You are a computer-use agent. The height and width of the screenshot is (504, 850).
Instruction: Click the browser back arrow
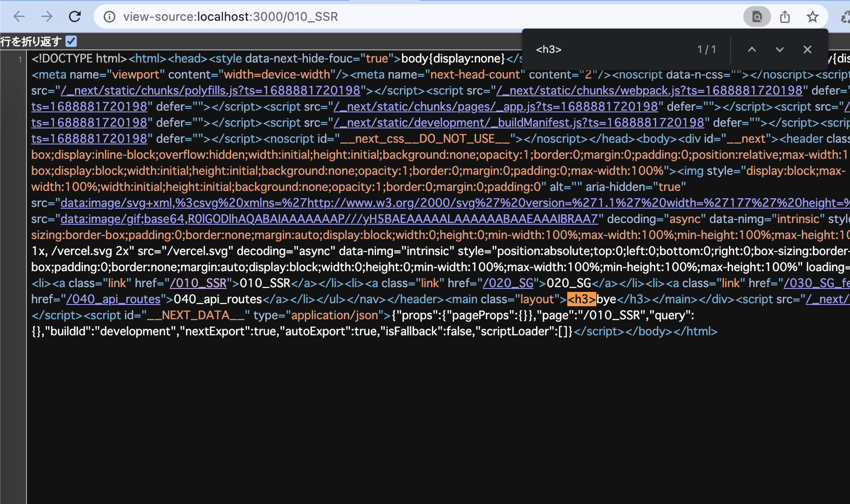19,16
